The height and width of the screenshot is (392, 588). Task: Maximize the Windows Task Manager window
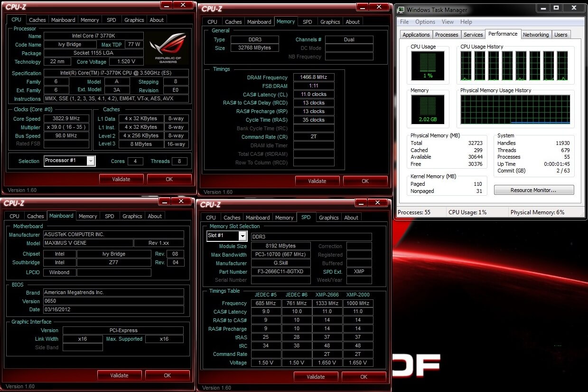pos(556,8)
